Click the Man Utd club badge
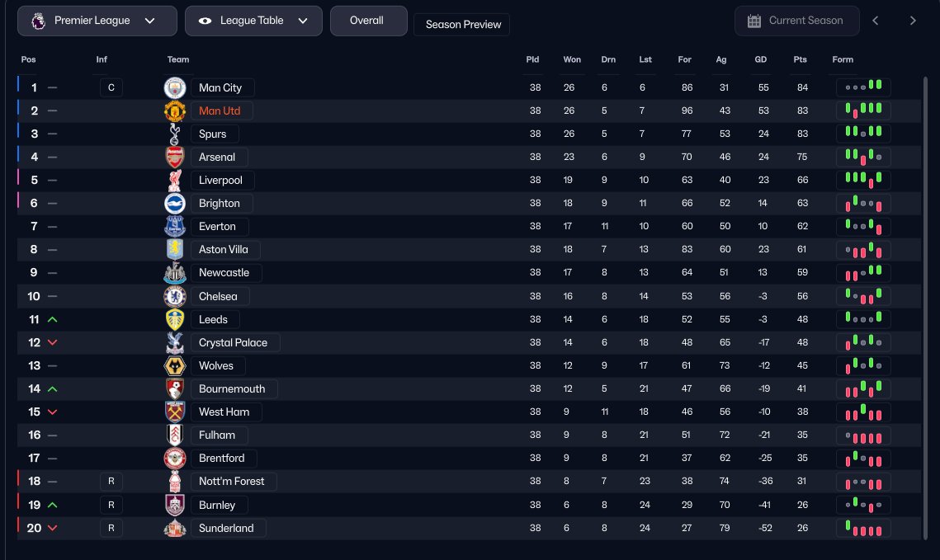This screenshot has height=560, width=940. tap(175, 111)
